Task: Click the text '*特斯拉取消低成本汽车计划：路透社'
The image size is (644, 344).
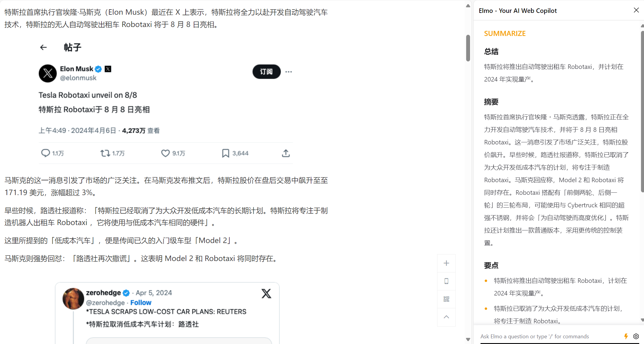Action: [x=143, y=324]
